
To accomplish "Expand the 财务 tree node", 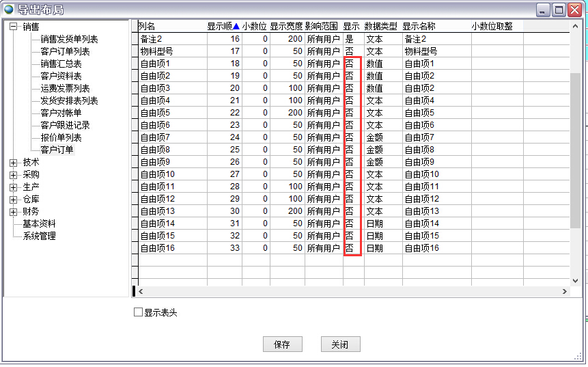I will pos(13,212).
